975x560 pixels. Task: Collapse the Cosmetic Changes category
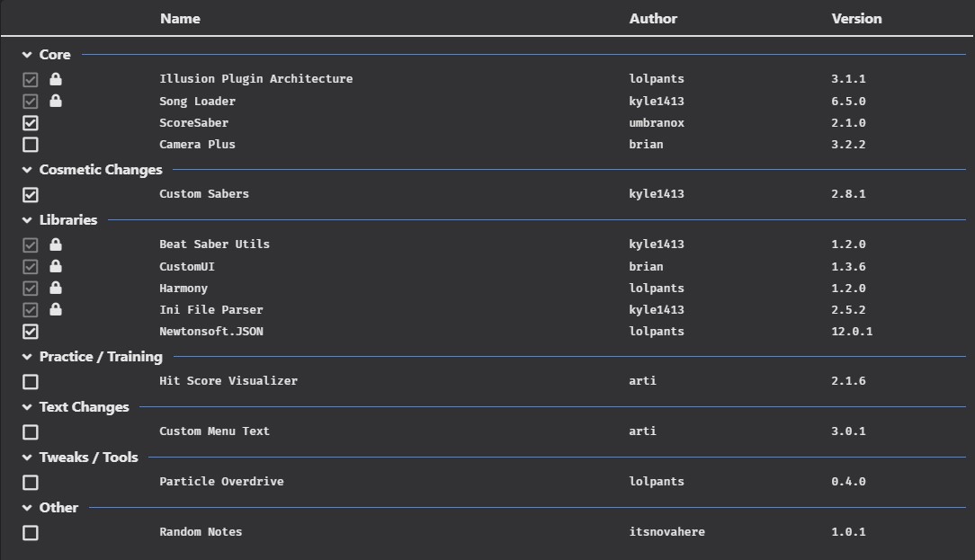click(x=27, y=170)
